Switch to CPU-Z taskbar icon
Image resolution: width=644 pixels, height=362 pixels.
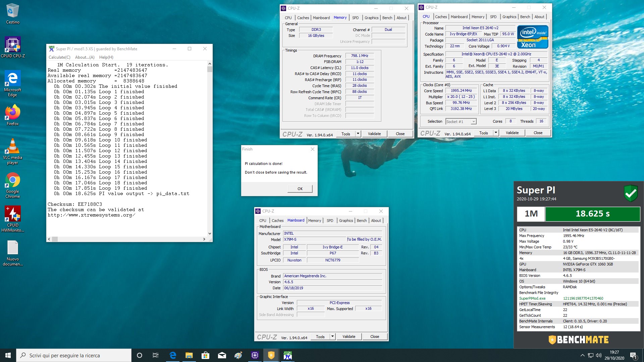pyautogui.click(x=255, y=355)
